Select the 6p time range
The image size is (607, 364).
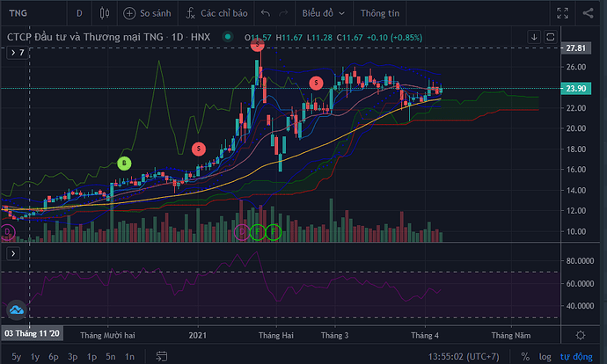point(54,357)
